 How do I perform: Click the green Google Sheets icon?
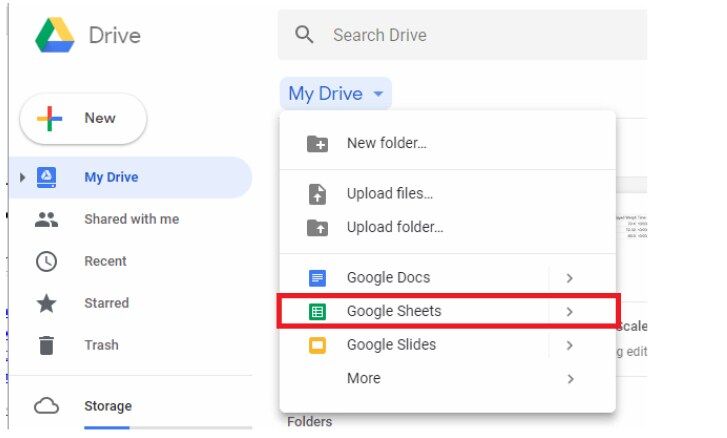tap(318, 311)
